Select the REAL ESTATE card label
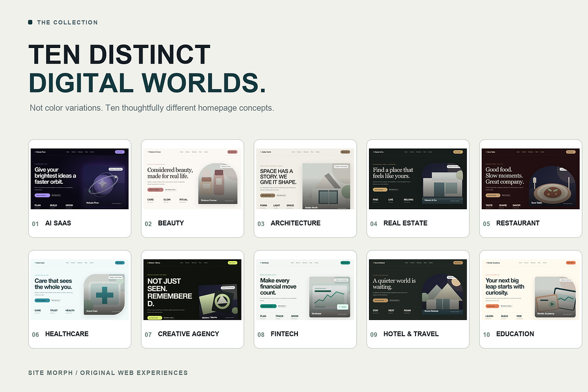The width and height of the screenshot is (588, 392). [405, 223]
